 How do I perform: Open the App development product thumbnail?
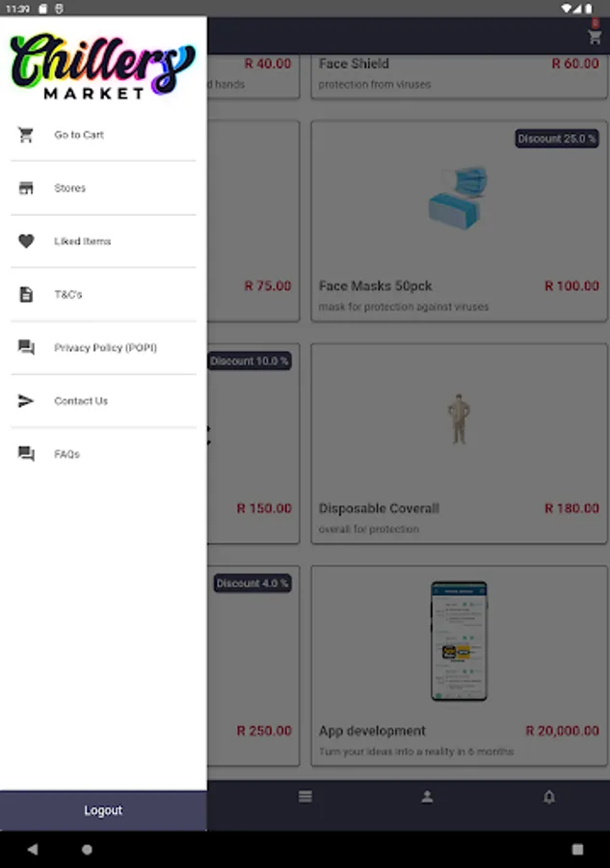tap(459, 641)
